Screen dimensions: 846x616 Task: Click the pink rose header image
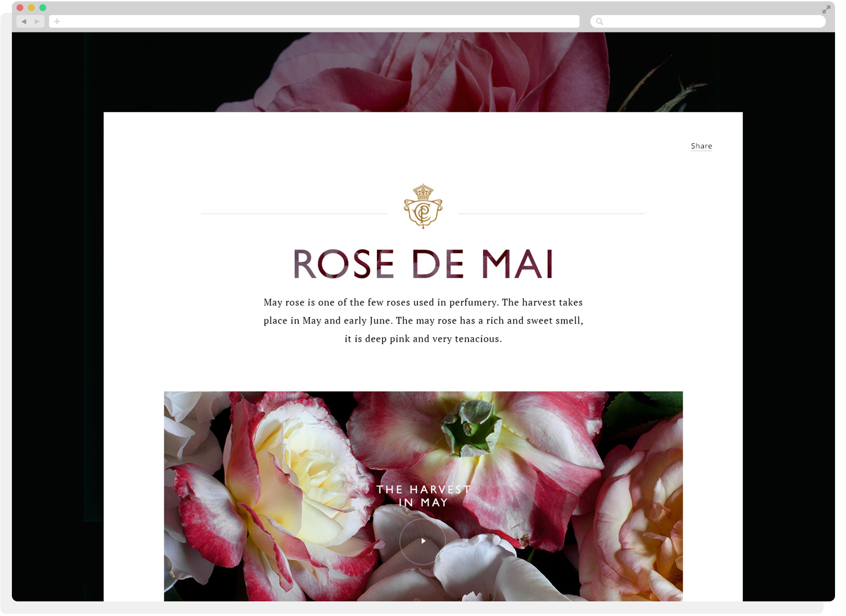(x=423, y=72)
